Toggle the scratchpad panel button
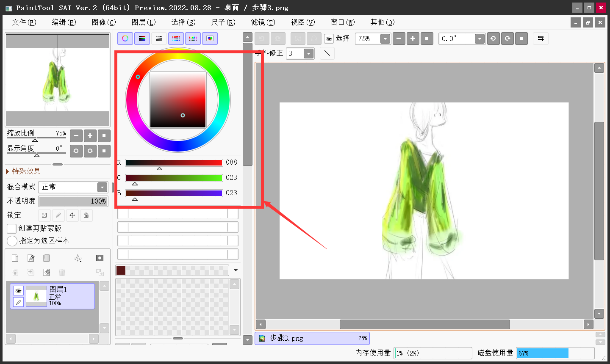The width and height of the screenshot is (610, 364). click(x=210, y=39)
